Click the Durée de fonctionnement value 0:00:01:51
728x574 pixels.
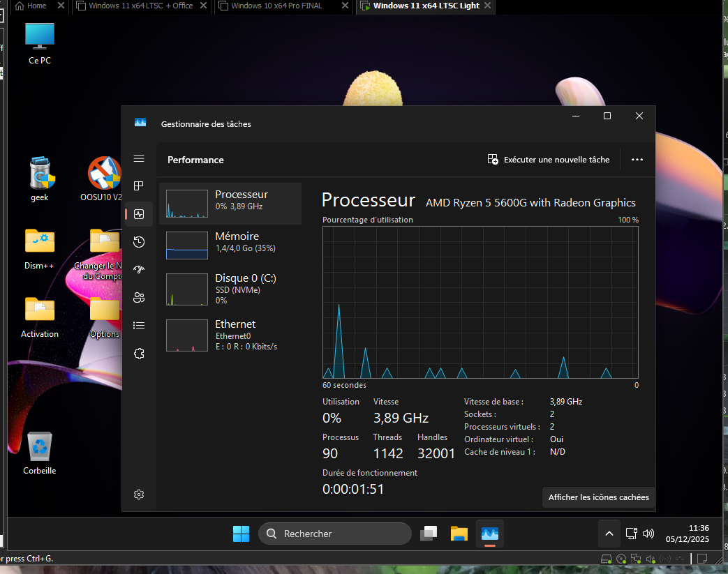click(353, 489)
